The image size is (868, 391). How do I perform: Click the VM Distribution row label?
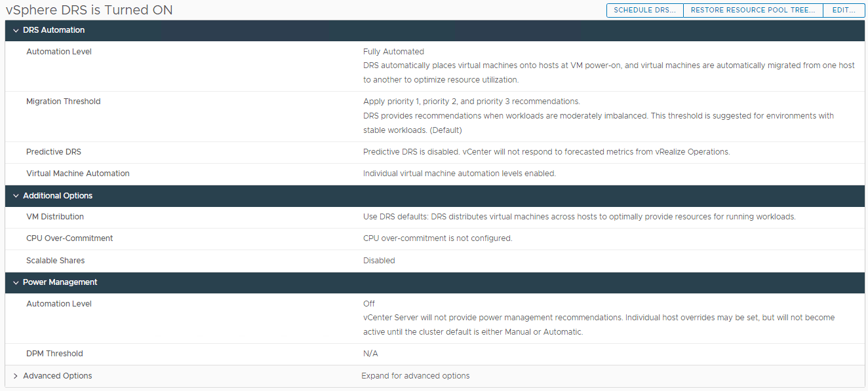[x=55, y=217]
